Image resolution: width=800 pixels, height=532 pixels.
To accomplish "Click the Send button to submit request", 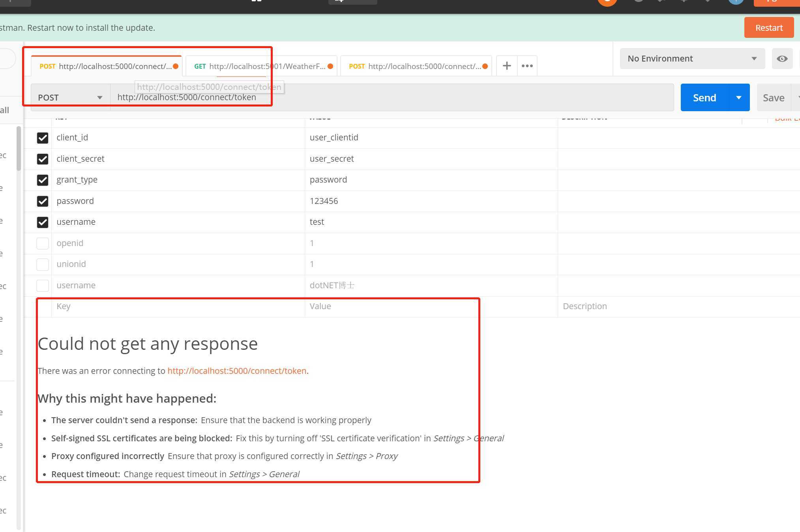I will pos(704,97).
